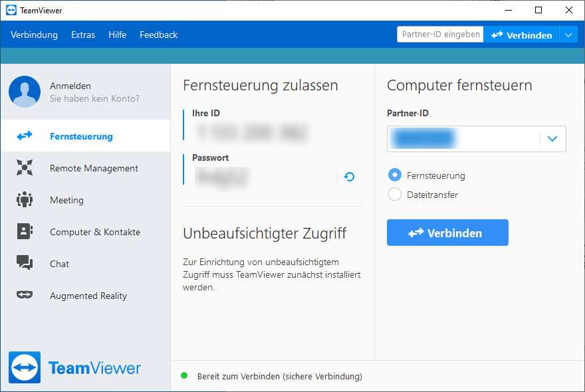The image size is (585, 392).
Task: Click the Meeting people icon
Action: (x=25, y=200)
